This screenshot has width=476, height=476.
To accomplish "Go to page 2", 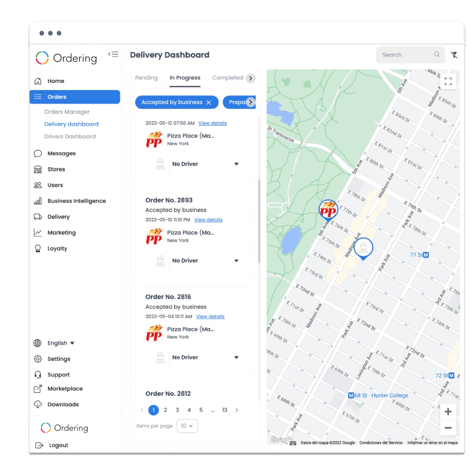I will pyautogui.click(x=165, y=410).
